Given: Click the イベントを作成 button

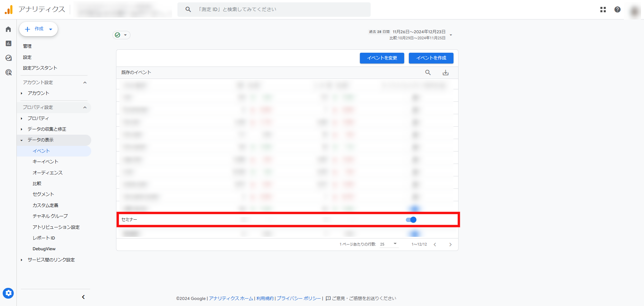Looking at the screenshot, I should (x=431, y=58).
